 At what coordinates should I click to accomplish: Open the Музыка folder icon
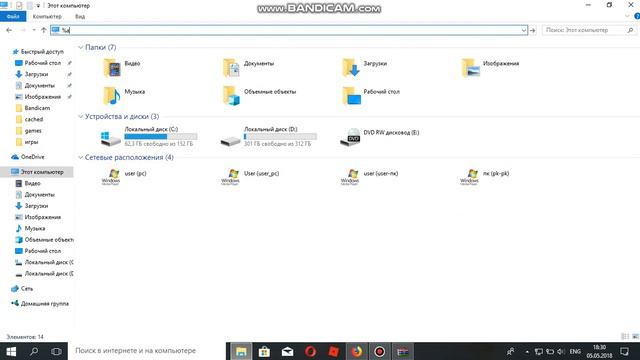(111, 96)
